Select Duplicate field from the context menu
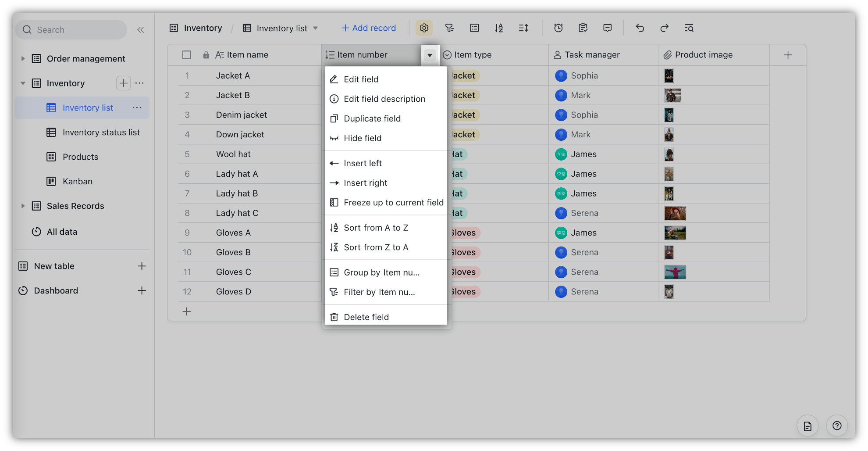Viewport: 868px width, 451px height. coord(372,118)
